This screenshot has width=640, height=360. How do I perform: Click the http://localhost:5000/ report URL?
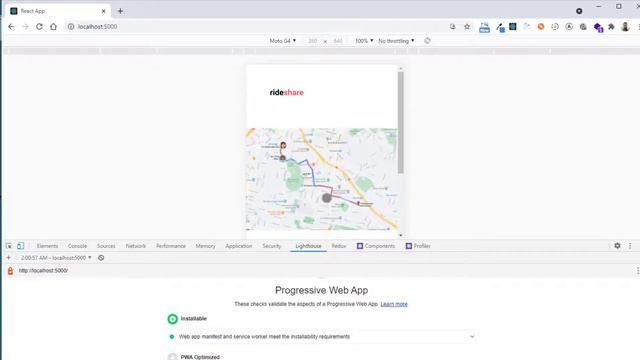pyautogui.click(x=43, y=271)
